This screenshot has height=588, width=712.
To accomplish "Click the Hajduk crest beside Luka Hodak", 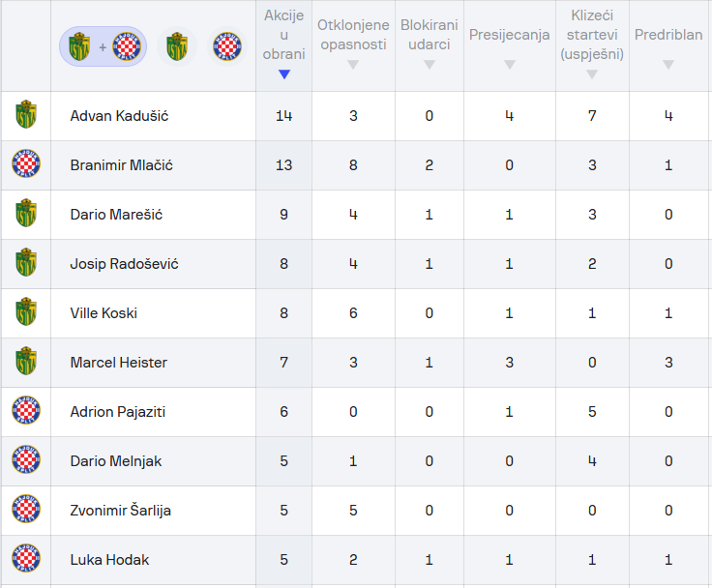I will [25, 560].
